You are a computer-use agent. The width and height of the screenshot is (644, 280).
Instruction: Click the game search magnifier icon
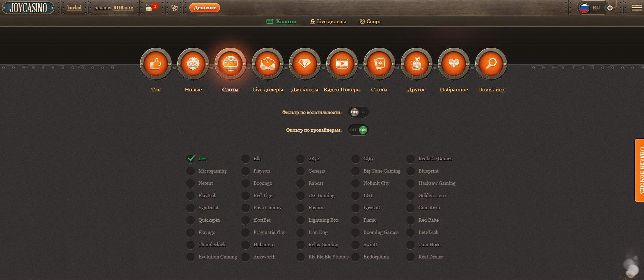click(491, 64)
